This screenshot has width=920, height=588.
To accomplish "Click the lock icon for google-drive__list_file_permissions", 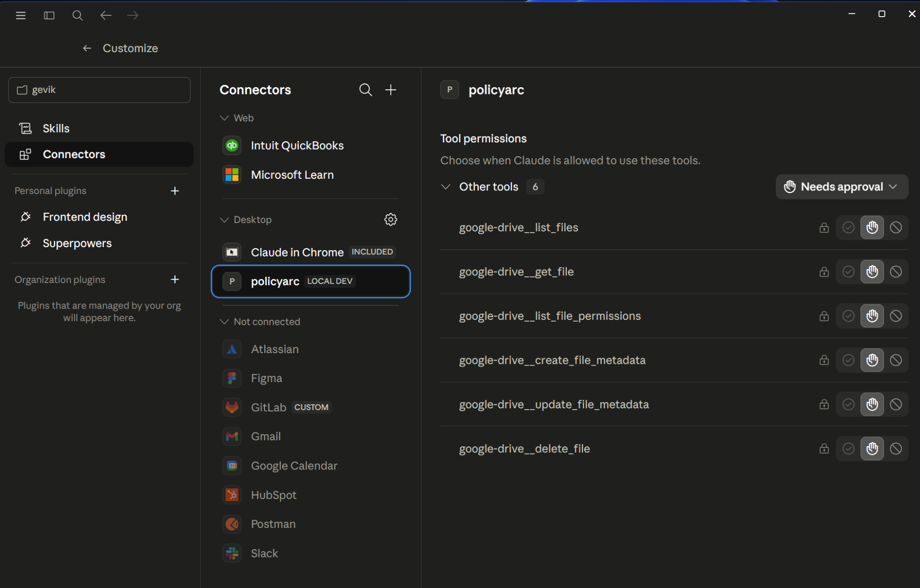I will tap(824, 316).
